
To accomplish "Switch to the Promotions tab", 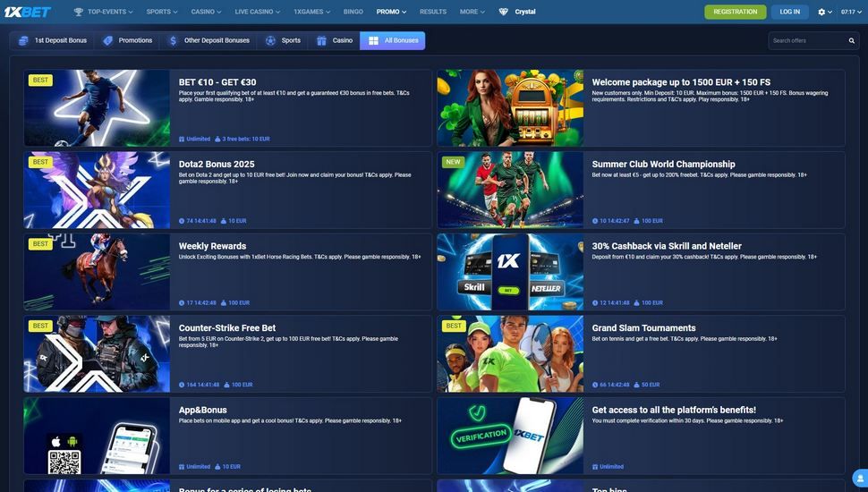I will [127, 40].
